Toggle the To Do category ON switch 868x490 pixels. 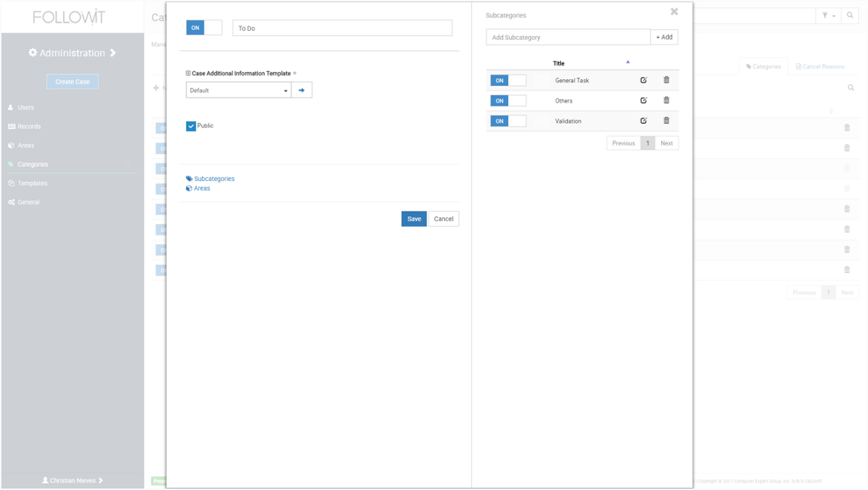pyautogui.click(x=204, y=28)
